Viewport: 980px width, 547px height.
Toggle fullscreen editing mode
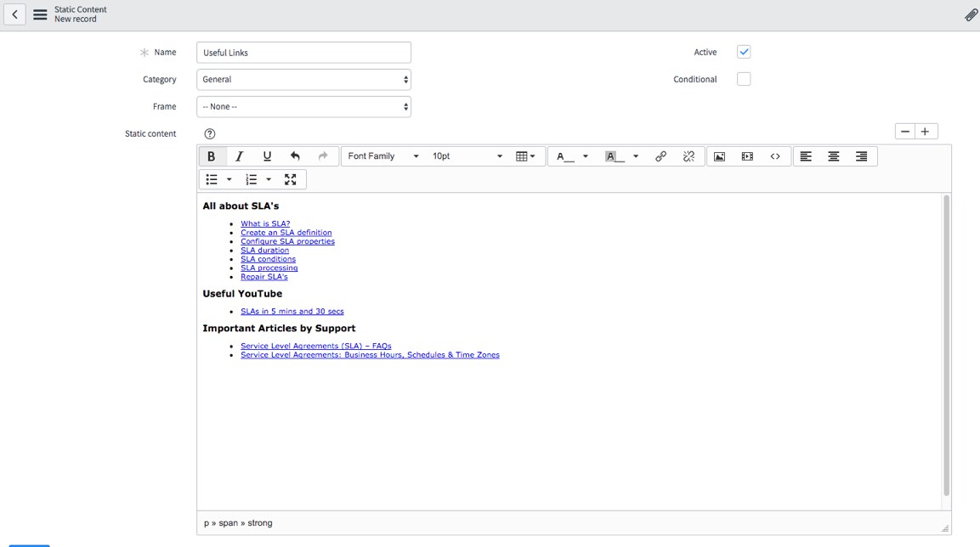[x=291, y=178]
